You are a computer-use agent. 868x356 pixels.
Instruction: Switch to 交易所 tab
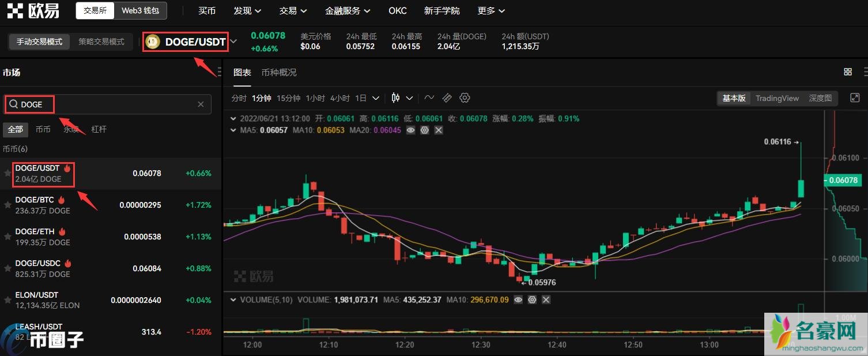point(95,10)
